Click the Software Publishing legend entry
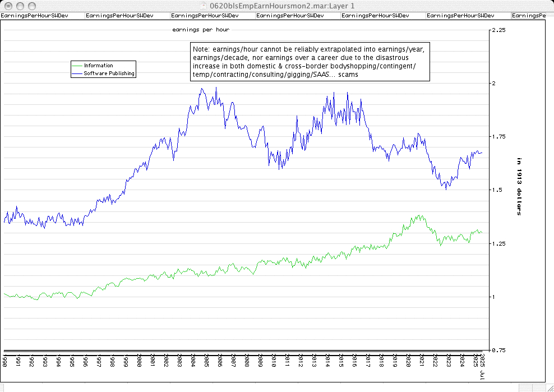 109,73
